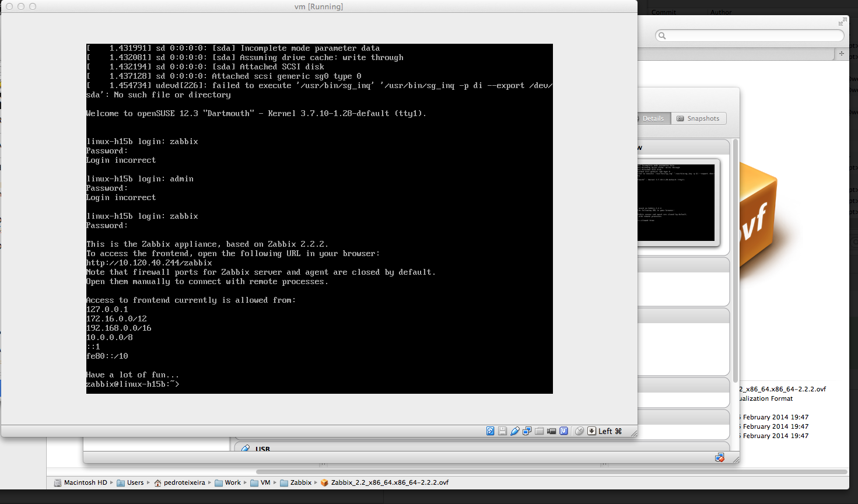Click the Author column header in background window
858x504 pixels.
pyautogui.click(x=721, y=12)
